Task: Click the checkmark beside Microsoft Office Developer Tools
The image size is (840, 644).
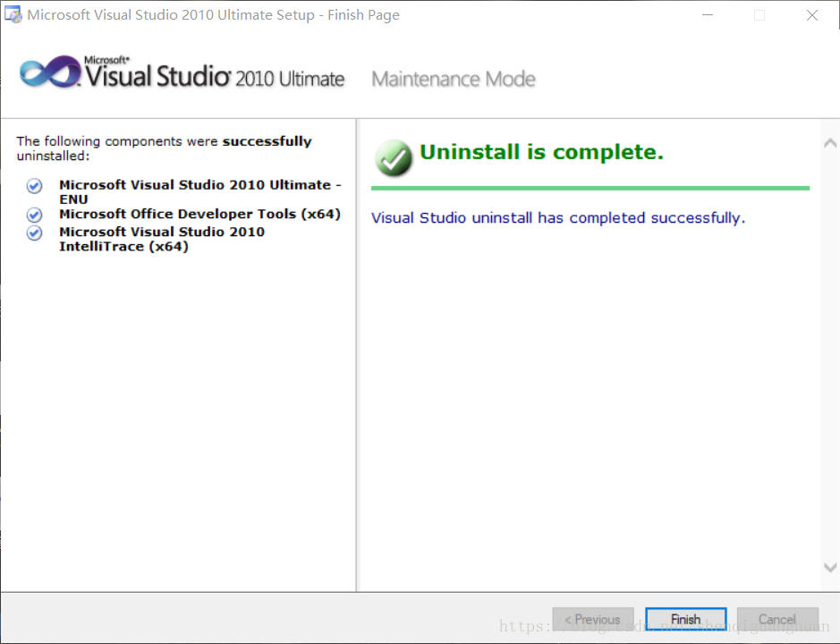Action: click(34, 215)
